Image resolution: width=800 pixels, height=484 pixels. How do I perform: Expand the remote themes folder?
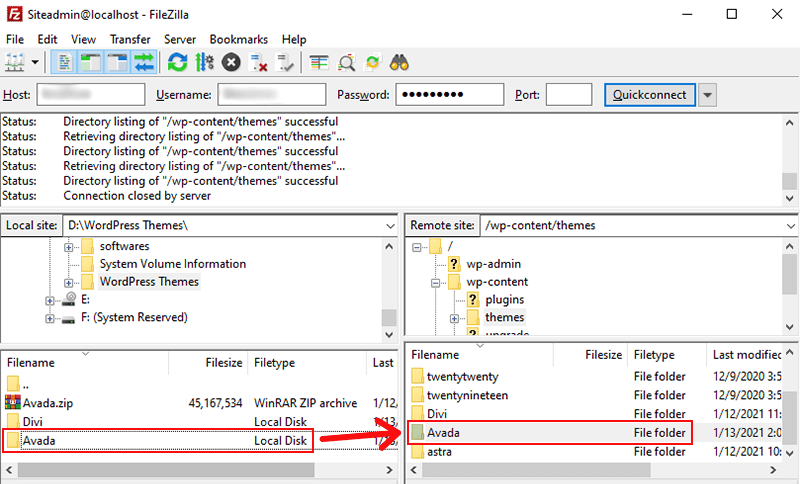click(x=454, y=318)
